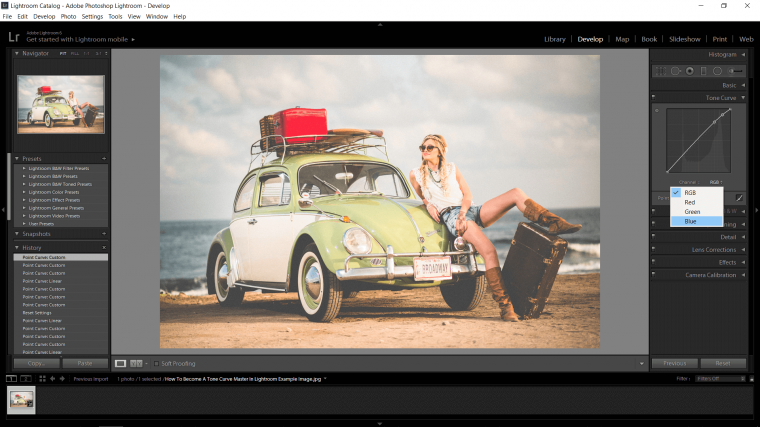Set navigator zoom to FILL

point(75,53)
